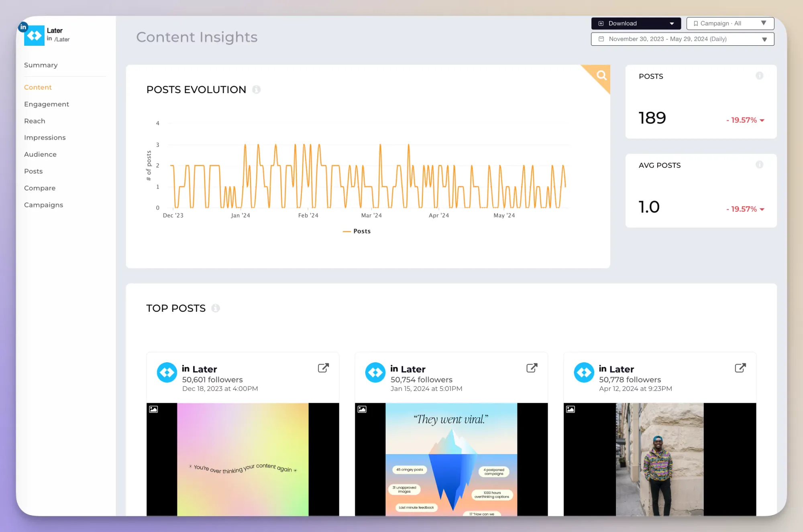803x532 pixels.
Task: Click info icon beside Posts Evolution title
Action: pyautogui.click(x=256, y=89)
